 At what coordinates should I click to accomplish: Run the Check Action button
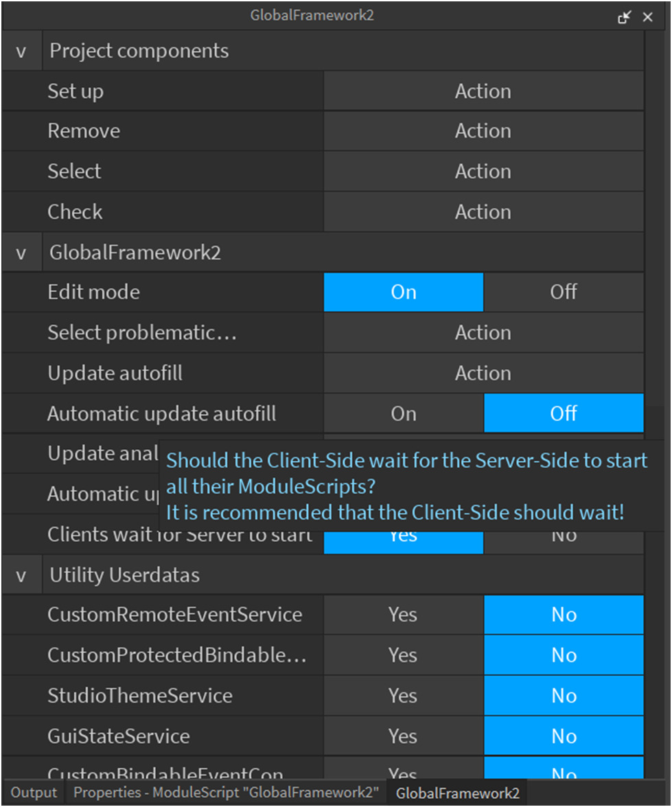coord(483,212)
